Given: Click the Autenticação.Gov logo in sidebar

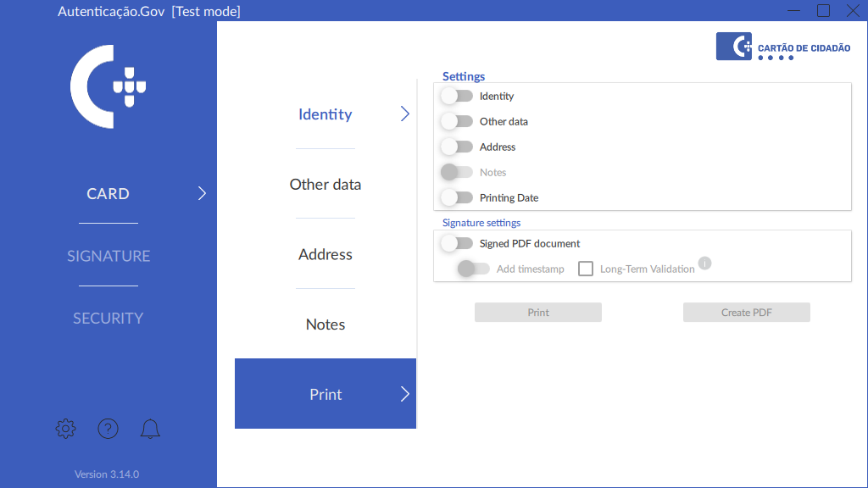Looking at the screenshot, I should tap(108, 87).
